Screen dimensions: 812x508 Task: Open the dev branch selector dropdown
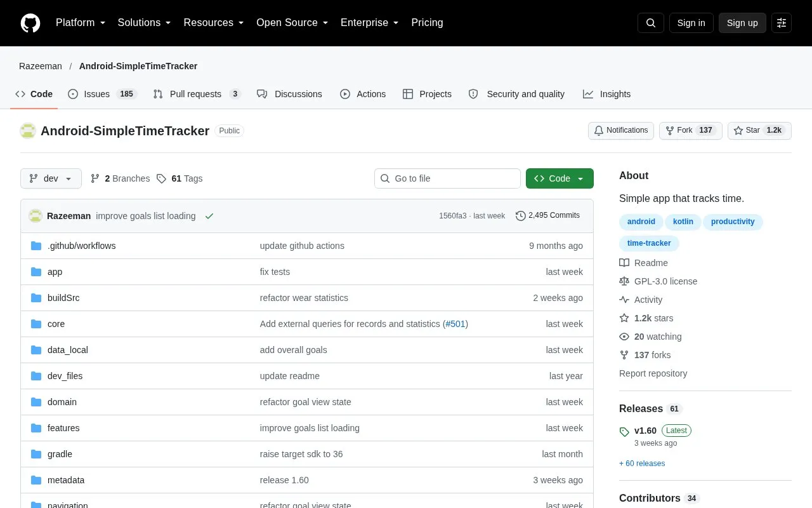point(51,178)
